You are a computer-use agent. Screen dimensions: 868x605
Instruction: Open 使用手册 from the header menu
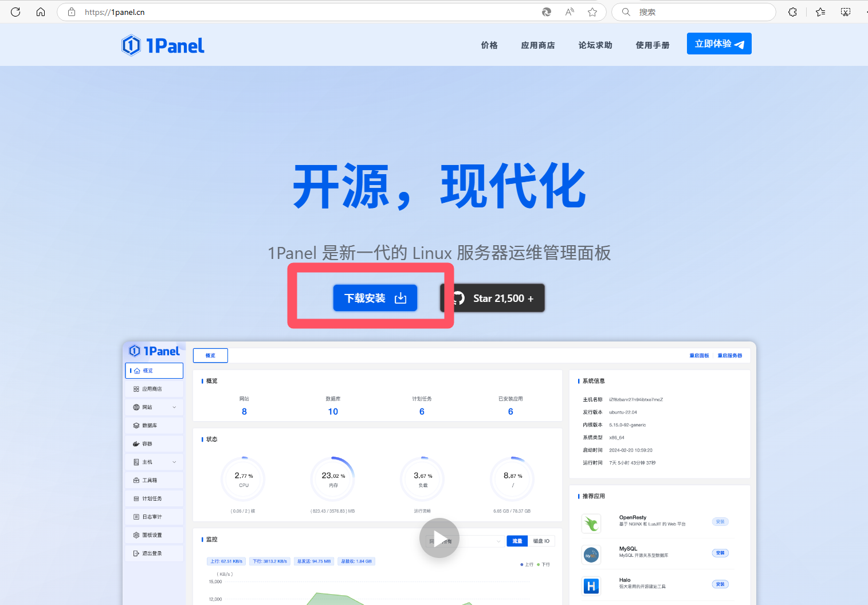[x=653, y=45]
